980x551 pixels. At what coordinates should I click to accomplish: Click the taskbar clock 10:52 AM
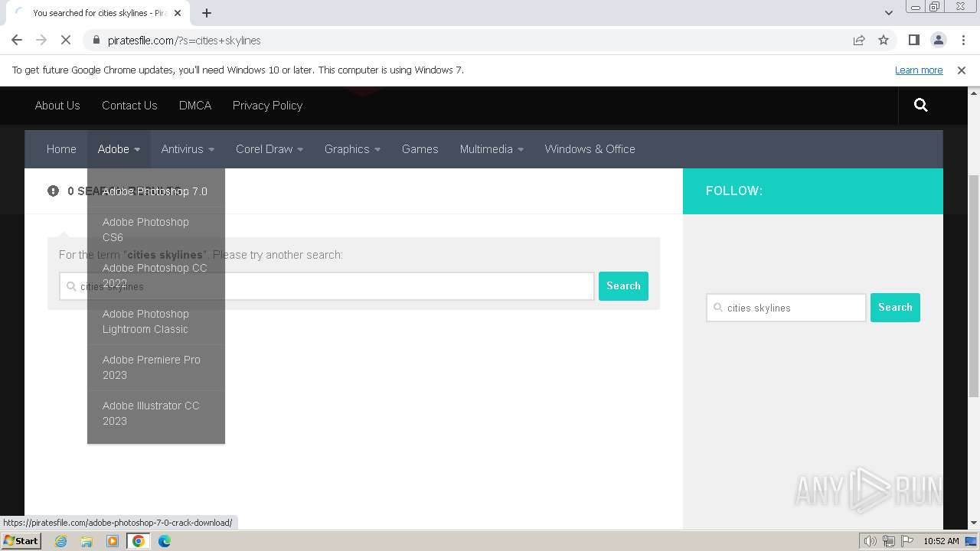[x=941, y=541]
